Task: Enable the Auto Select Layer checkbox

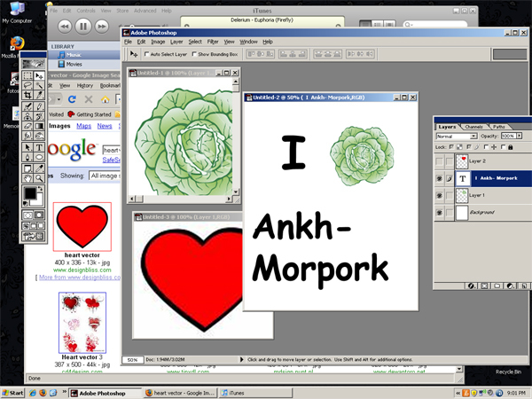Action: 146,54
